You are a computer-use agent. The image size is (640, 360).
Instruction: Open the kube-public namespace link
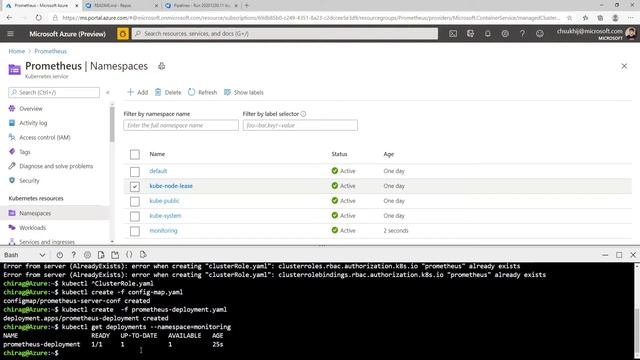pos(164,201)
